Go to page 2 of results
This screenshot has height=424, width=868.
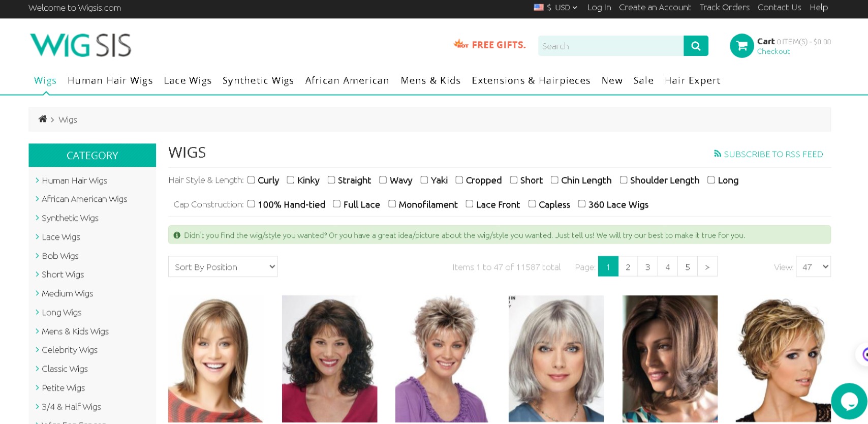pos(628,267)
